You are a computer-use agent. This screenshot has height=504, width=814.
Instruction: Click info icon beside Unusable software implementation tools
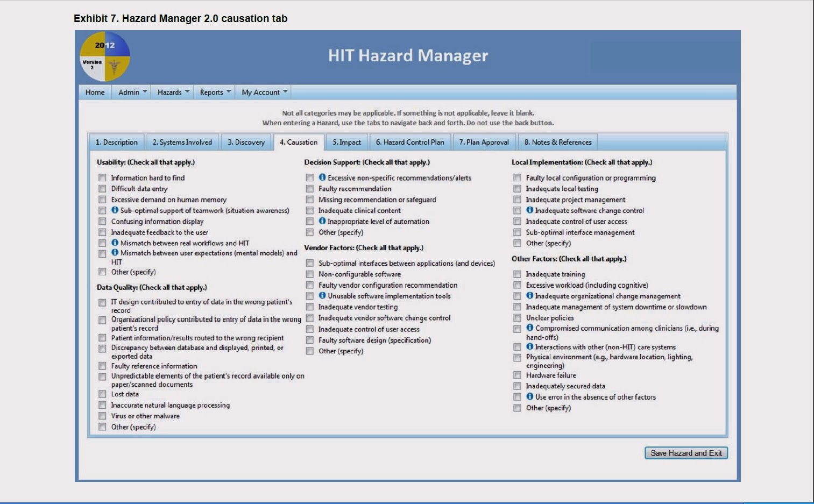(x=322, y=295)
